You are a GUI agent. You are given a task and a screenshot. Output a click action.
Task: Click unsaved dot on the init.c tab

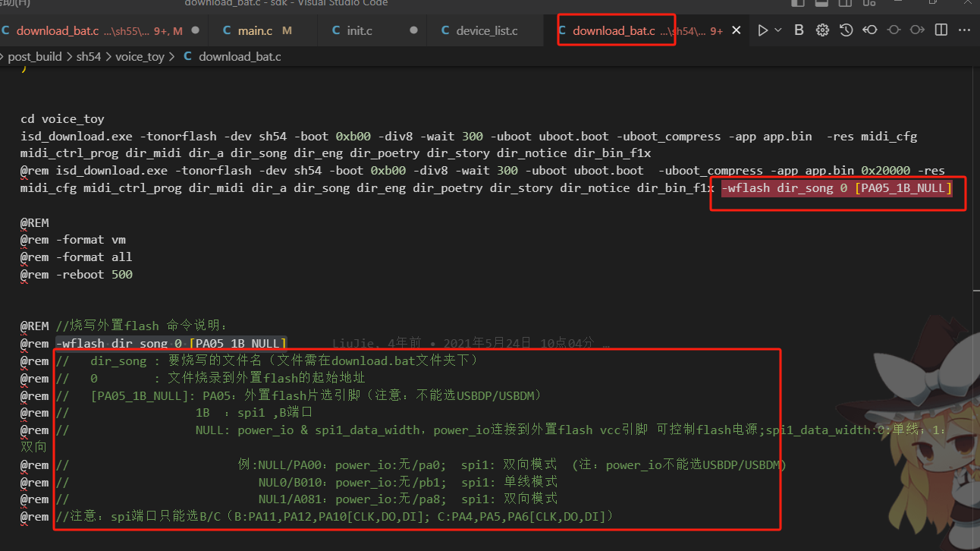pyautogui.click(x=413, y=31)
